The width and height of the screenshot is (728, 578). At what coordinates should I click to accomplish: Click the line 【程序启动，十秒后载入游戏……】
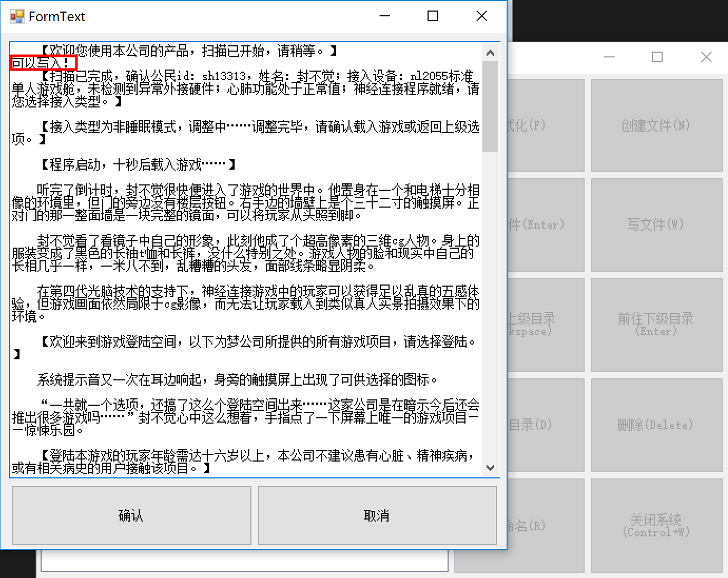138,165
